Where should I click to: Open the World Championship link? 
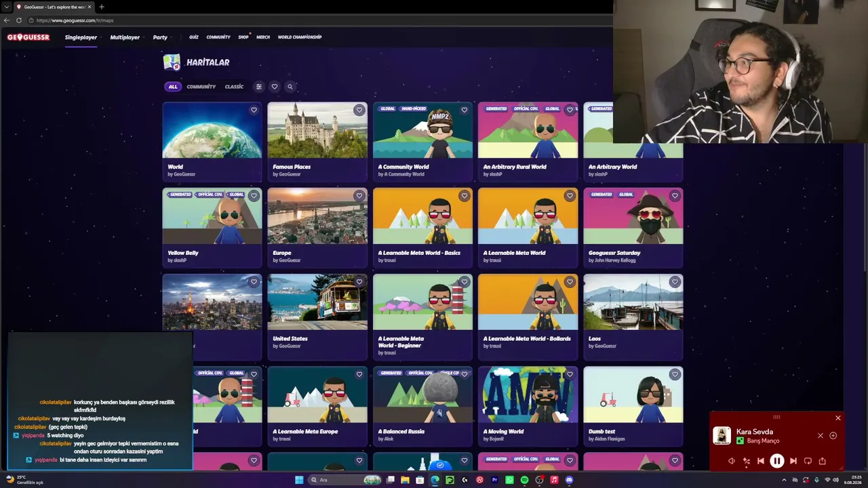(x=300, y=37)
